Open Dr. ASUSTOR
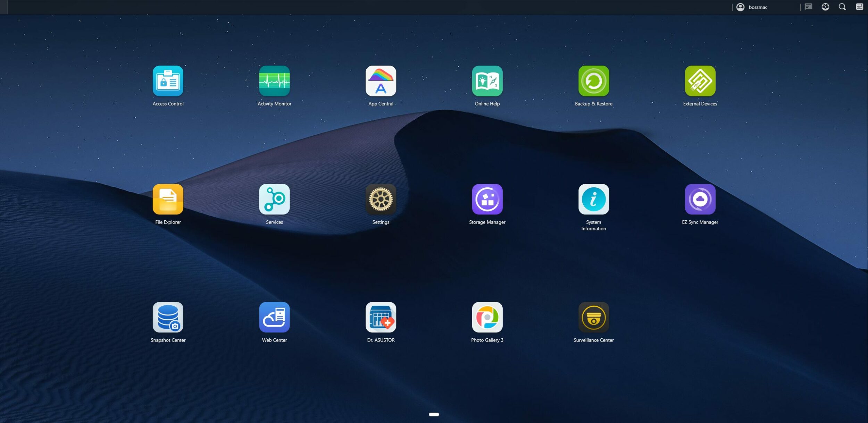This screenshot has width=868, height=423. pyautogui.click(x=381, y=317)
